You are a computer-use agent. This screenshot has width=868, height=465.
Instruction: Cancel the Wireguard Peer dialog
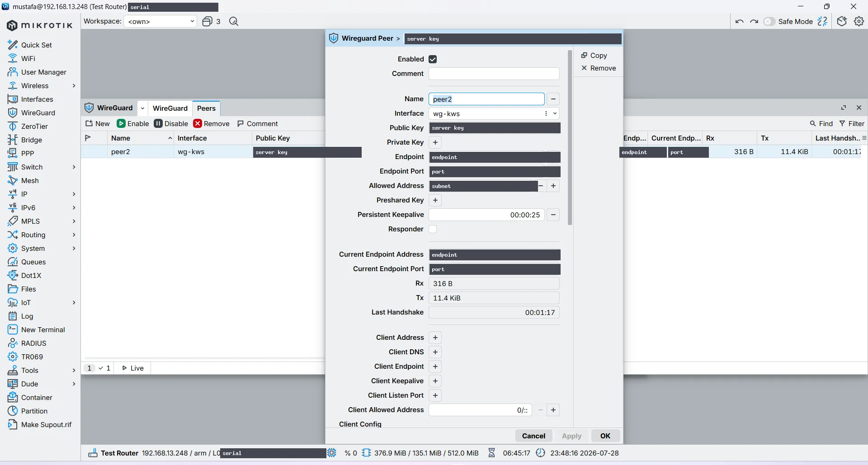point(533,436)
